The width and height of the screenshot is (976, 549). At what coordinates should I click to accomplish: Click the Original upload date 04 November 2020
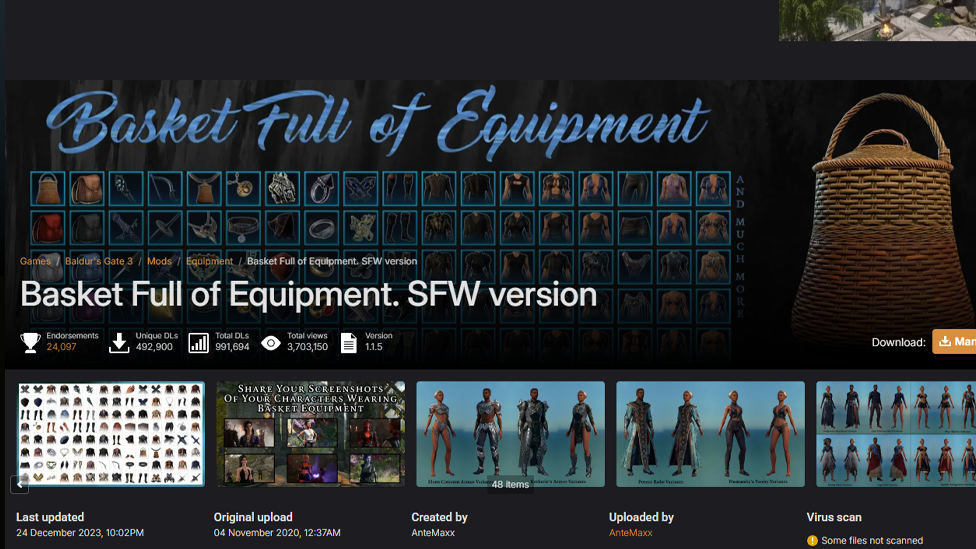click(x=277, y=533)
